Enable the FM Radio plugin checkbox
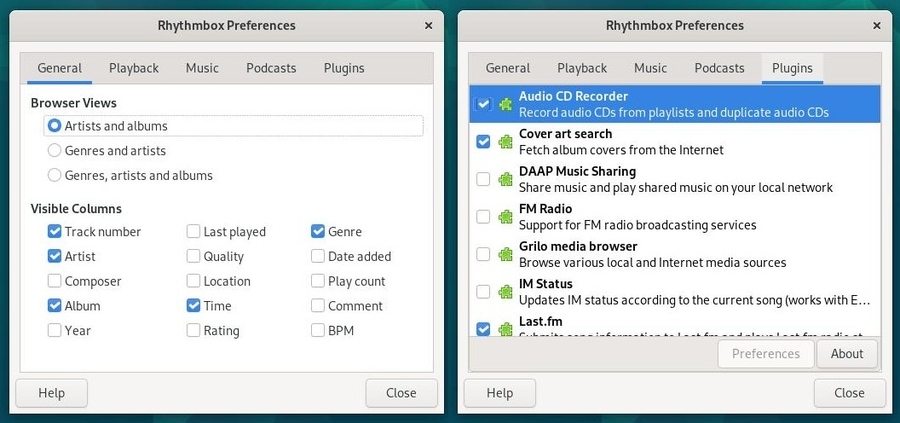Screen dimensions: 900x423 [483, 216]
